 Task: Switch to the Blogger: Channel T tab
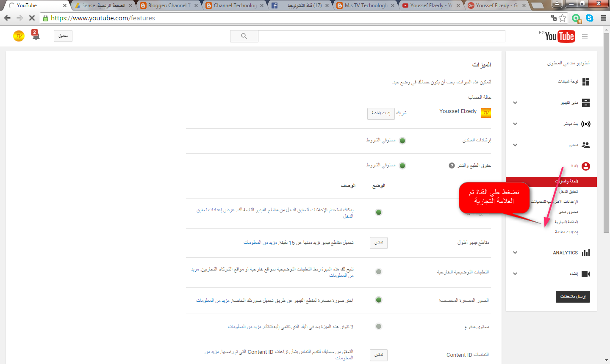click(169, 6)
